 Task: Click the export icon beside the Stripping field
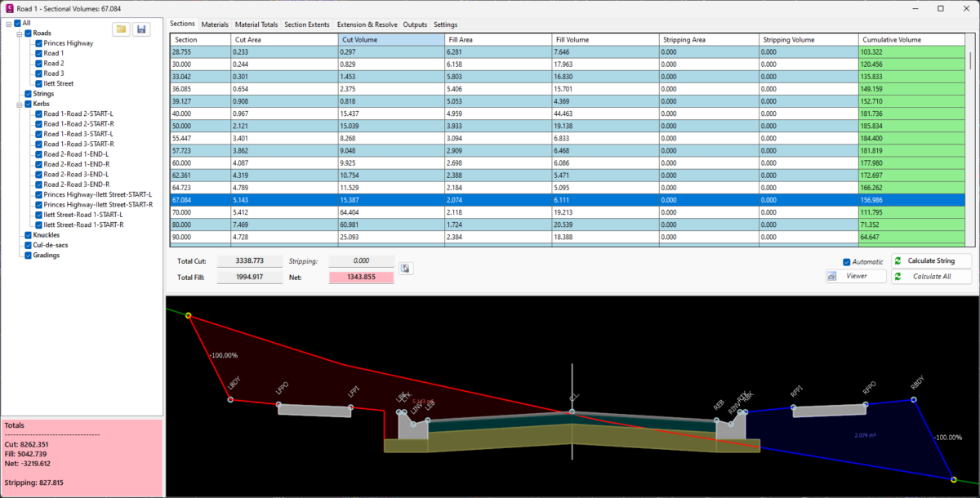[x=404, y=268]
